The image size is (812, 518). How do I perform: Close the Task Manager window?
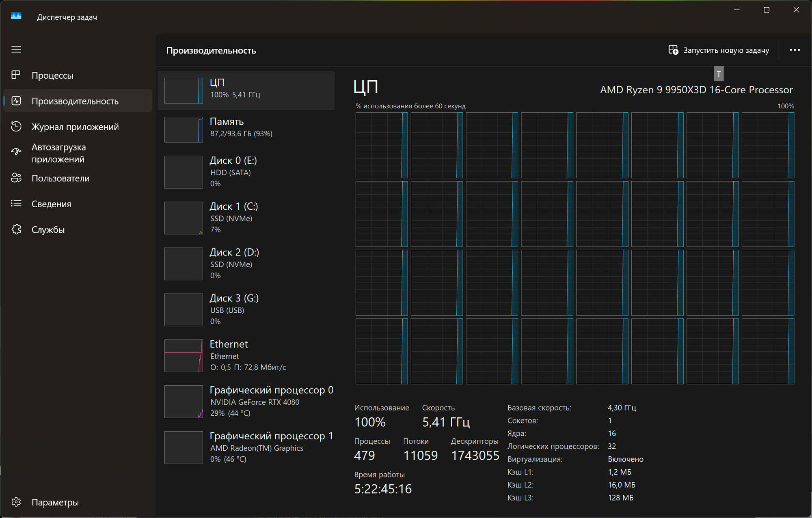pos(796,10)
